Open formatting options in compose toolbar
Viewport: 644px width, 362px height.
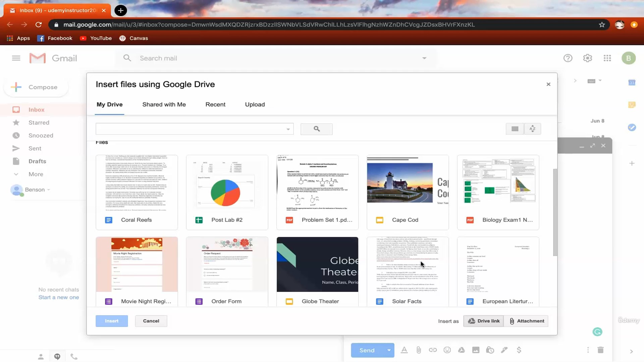tap(404, 350)
